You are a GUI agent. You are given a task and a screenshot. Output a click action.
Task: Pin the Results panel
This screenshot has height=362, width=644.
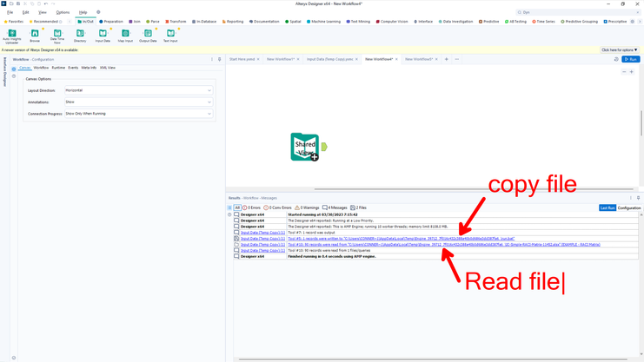[638, 198]
